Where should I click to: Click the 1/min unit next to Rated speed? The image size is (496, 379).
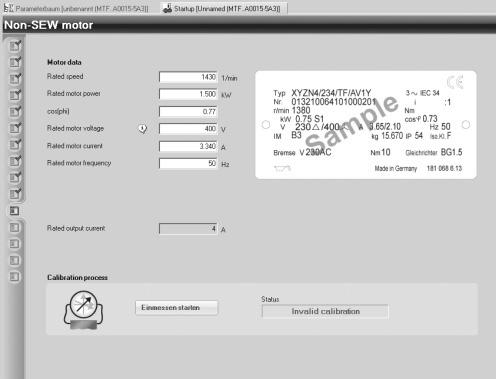click(x=229, y=78)
